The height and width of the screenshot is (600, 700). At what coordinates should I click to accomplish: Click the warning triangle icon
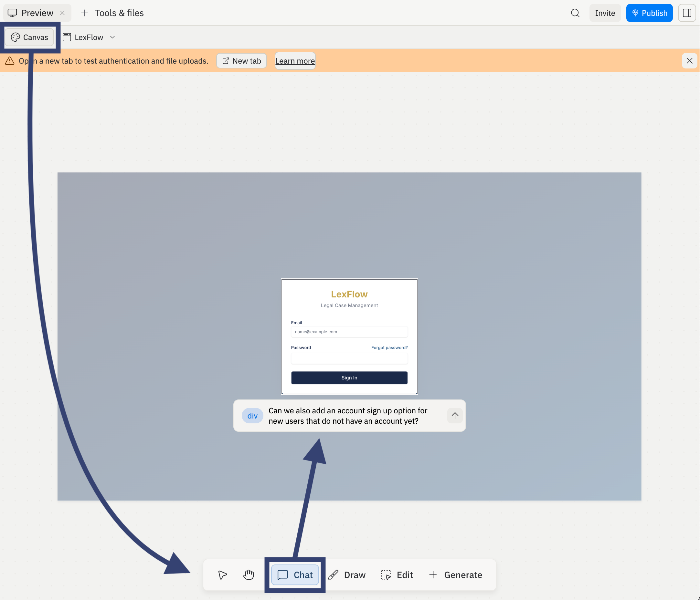(10, 61)
